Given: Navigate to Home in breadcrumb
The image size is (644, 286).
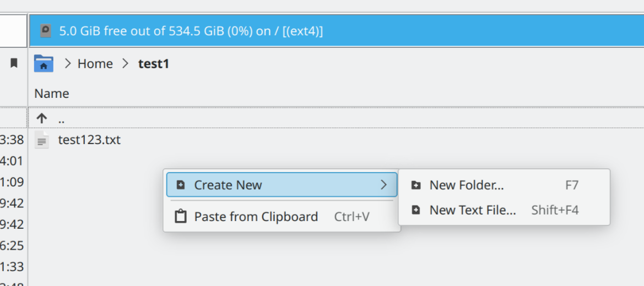Looking at the screenshot, I should pos(95,64).
